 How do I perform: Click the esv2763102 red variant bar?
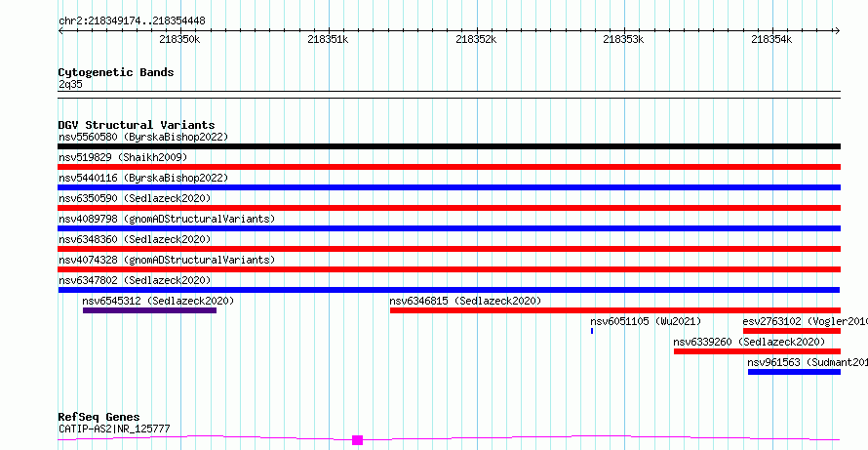coord(792,331)
